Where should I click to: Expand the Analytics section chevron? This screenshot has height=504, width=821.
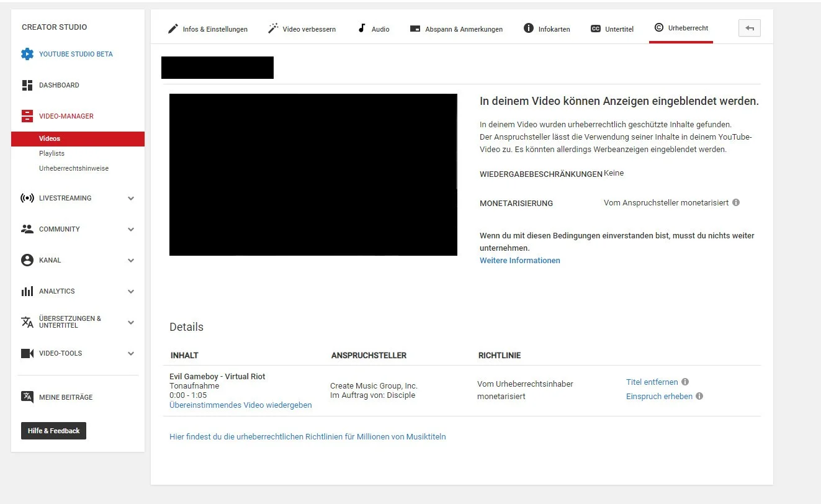point(131,292)
